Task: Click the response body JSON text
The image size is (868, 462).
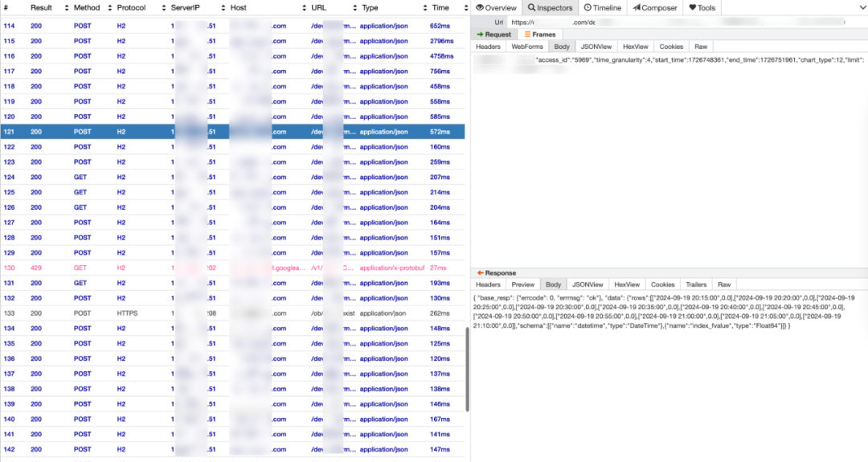Action: click(665, 312)
